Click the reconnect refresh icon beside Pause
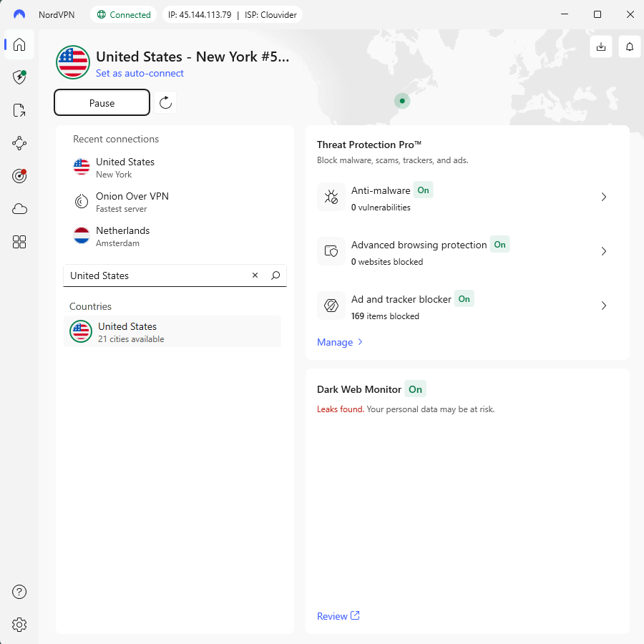The height and width of the screenshot is (644, 644). [x=165, y=102]
